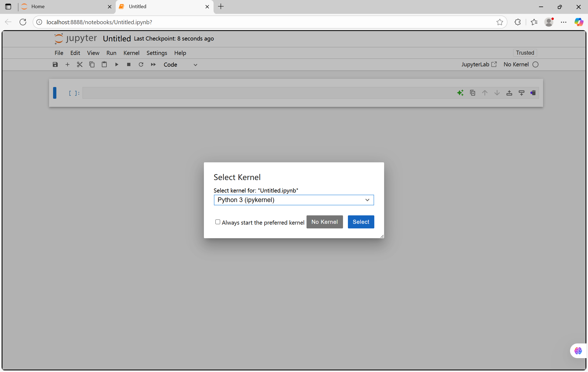Click the No Kernel dialog button
Screen dimensions: 588x372
coord(324,222)
